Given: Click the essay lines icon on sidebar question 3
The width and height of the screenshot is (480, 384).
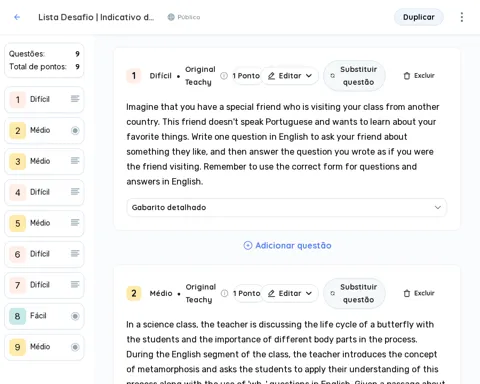Looking at the screenshot, I should pyautogui.click(x=75, y=161).
